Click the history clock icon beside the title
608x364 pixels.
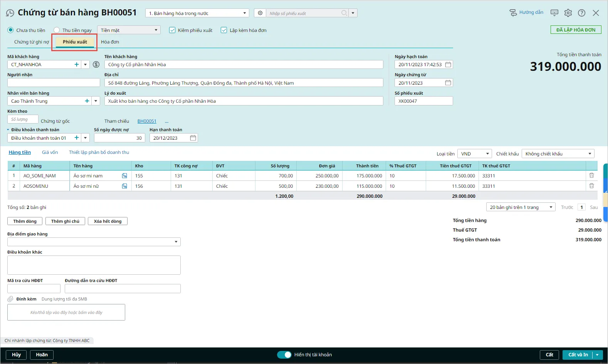10,13
